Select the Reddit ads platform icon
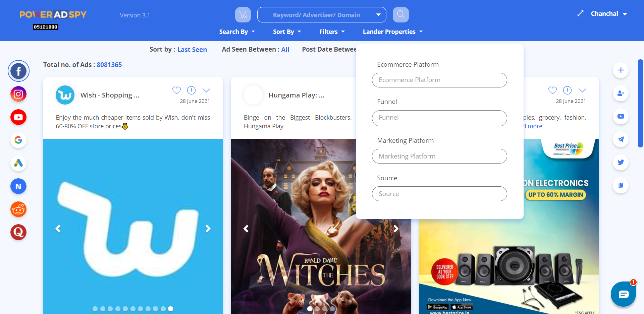This screenshot has height=314, width=644. point(18,209)
